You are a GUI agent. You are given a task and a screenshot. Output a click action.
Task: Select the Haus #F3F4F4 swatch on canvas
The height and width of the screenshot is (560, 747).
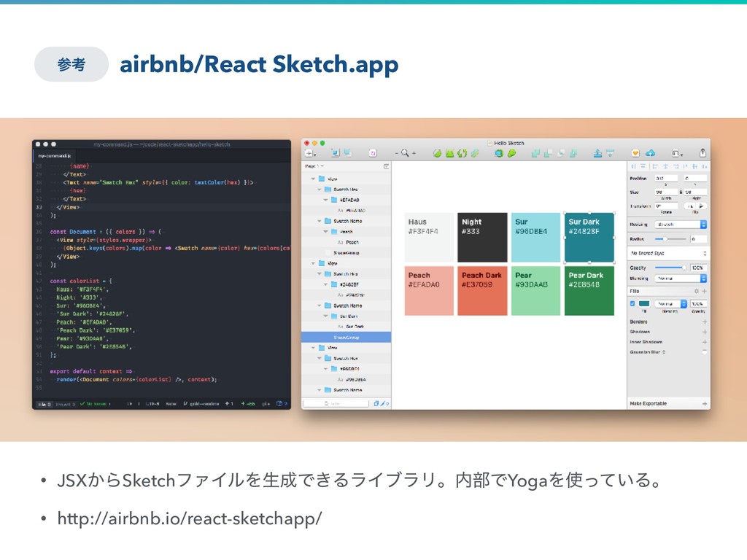point(429,237)
